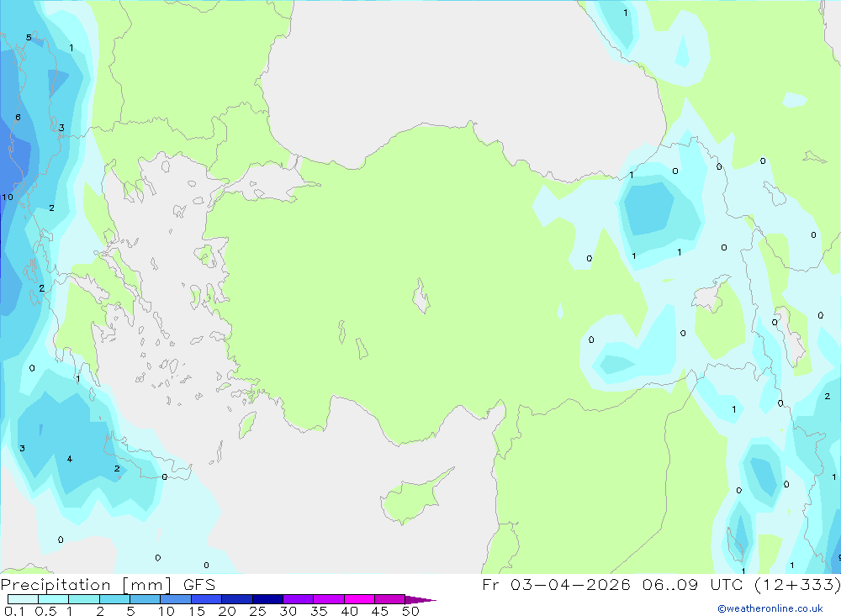Click the '50' legend scale label
841x616 pixels.
click(x=410, y=611)
